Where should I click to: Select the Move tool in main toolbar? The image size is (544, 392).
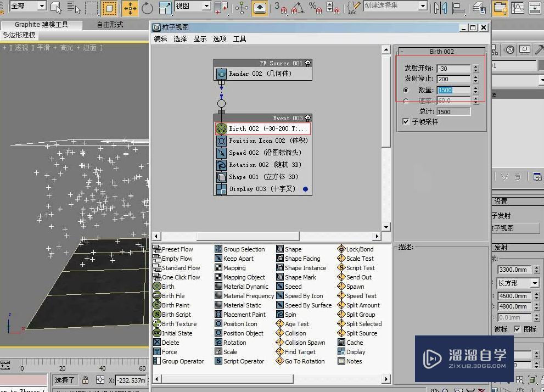(x=130, y=8)
